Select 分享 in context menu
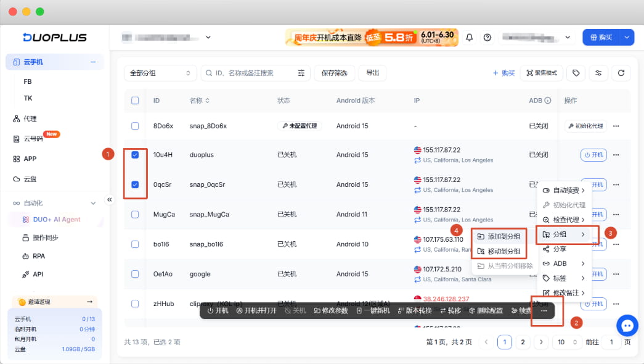Image resolution: width=644 pixels, height=364 pixels. pos(563,249)
